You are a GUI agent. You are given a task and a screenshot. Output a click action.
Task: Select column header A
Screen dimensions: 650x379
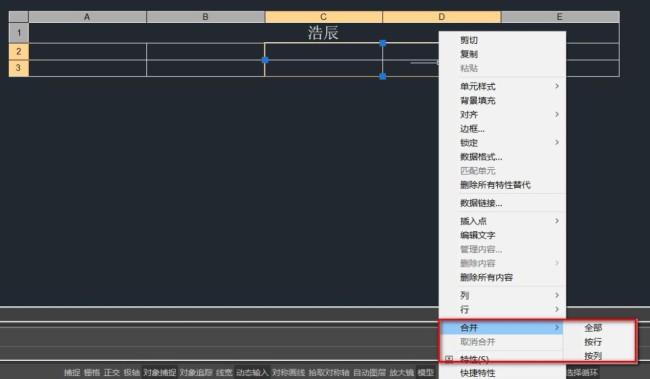click(87, 17)
